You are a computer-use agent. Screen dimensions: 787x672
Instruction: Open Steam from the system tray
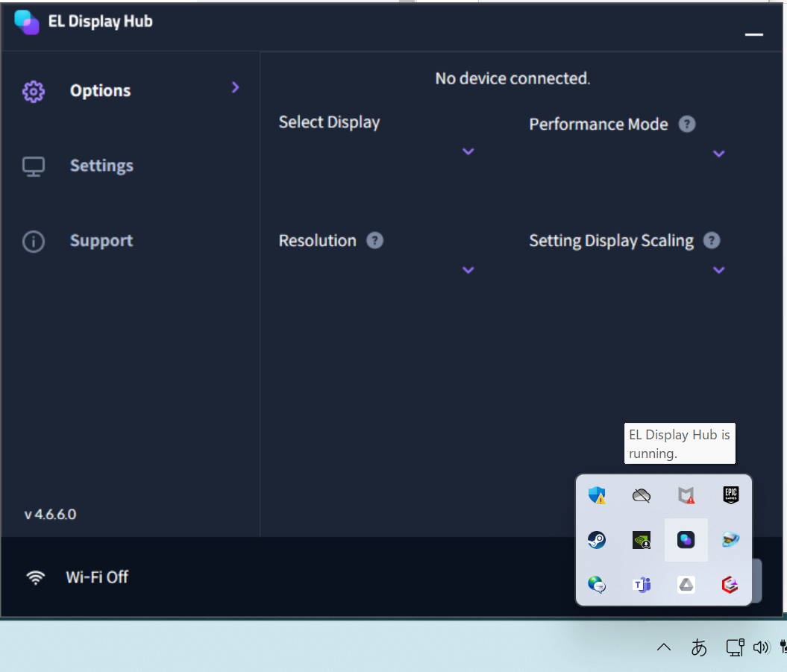[596, 539]
